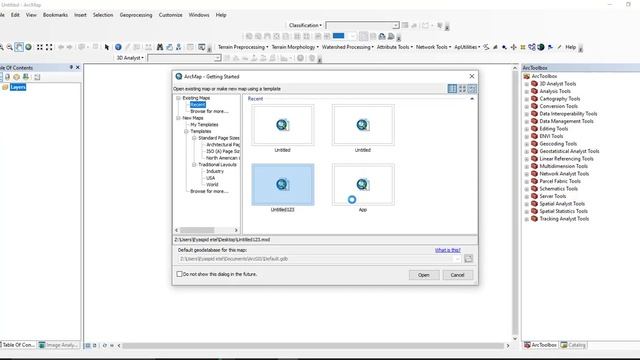Viewport: 640px width, 360px height.
Task: Collapse the Standard Page Sizes node
Action: tap(194, 138)
